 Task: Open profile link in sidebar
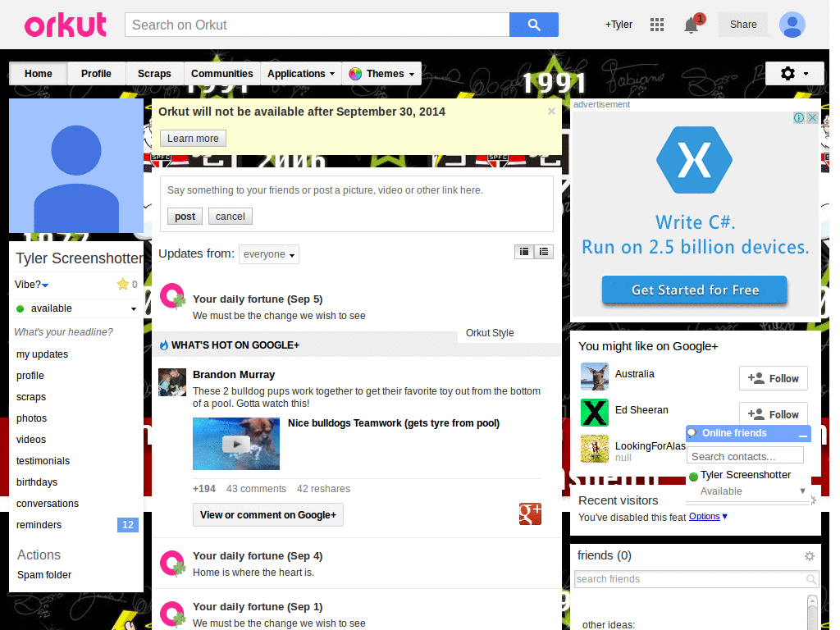coord(30,376)
